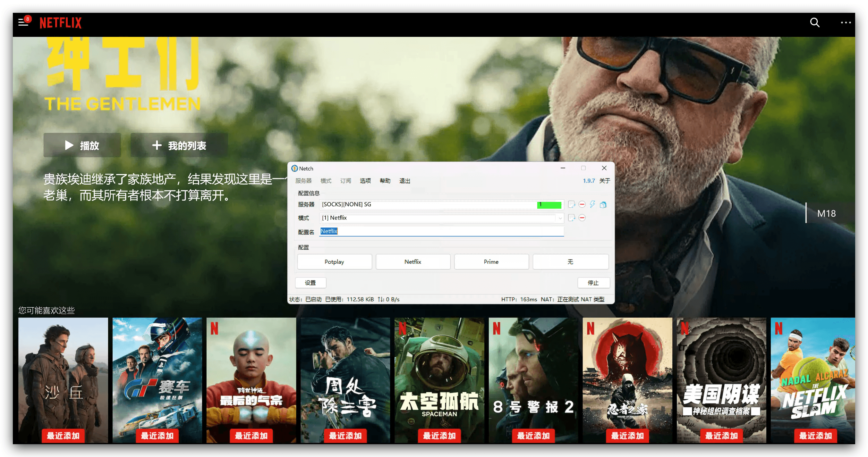Click the M18 maturity rating label
The height and width of the screenshot is (457, 868).
[x=826, y=213]
